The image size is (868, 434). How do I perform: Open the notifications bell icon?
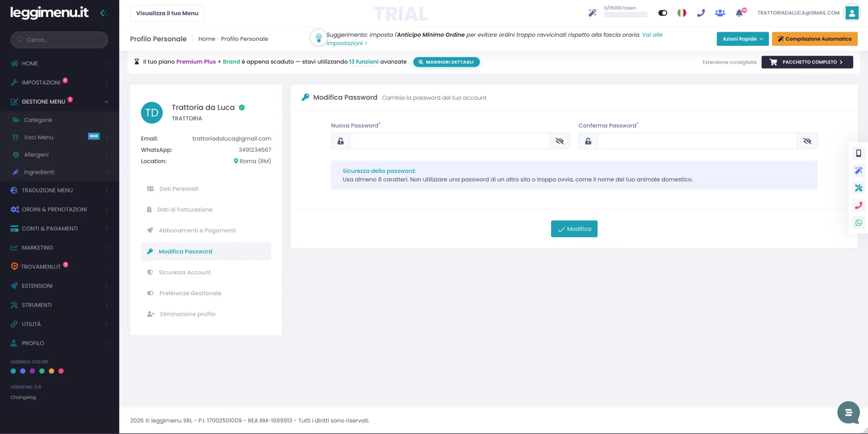point(739,13)
